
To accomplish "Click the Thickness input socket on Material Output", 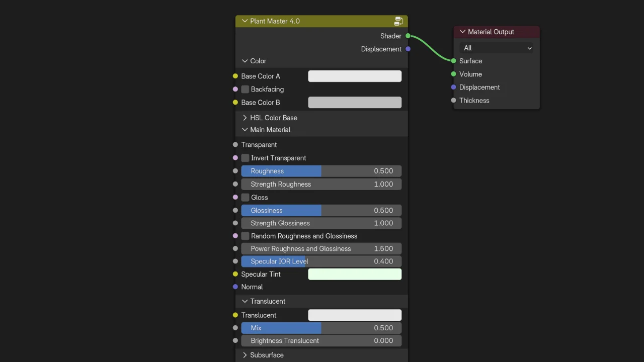I will [x=453, y=100].
